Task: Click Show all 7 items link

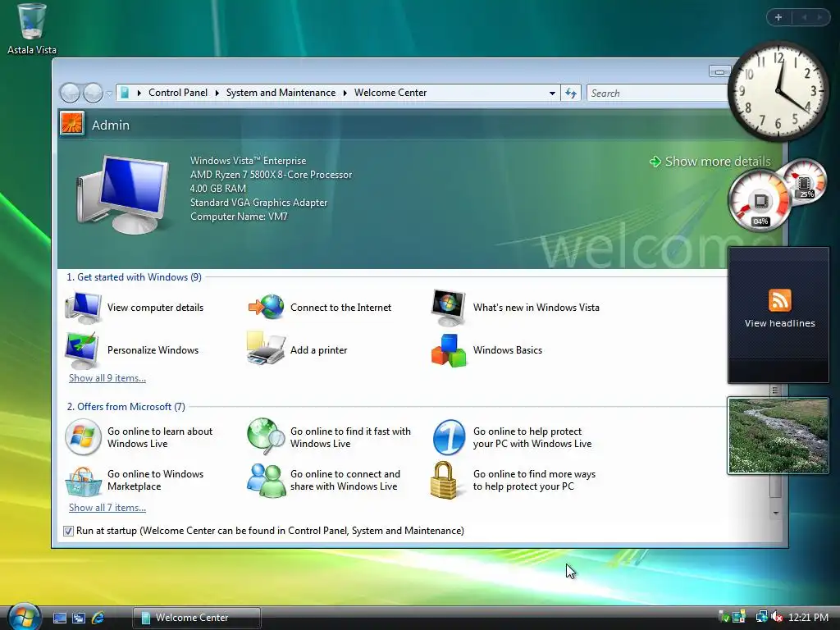Action: [x=107, y=508]
